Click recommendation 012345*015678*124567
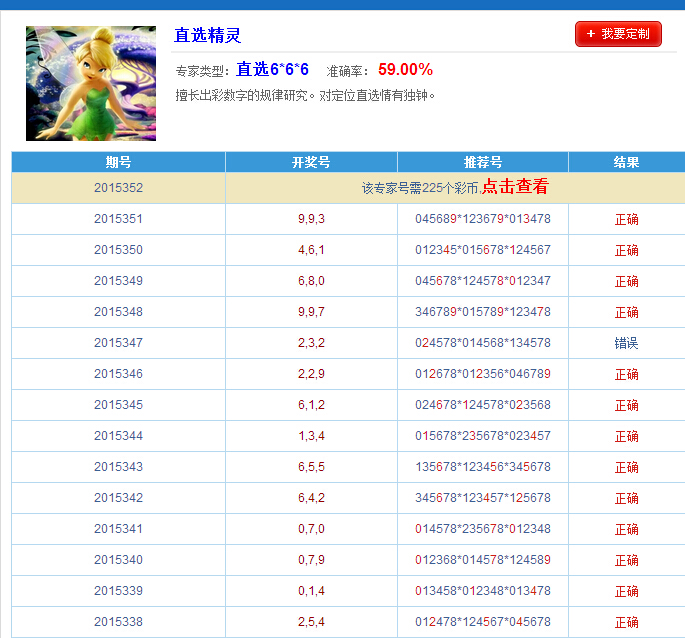 pyautogui.click(x=483, y=250)
